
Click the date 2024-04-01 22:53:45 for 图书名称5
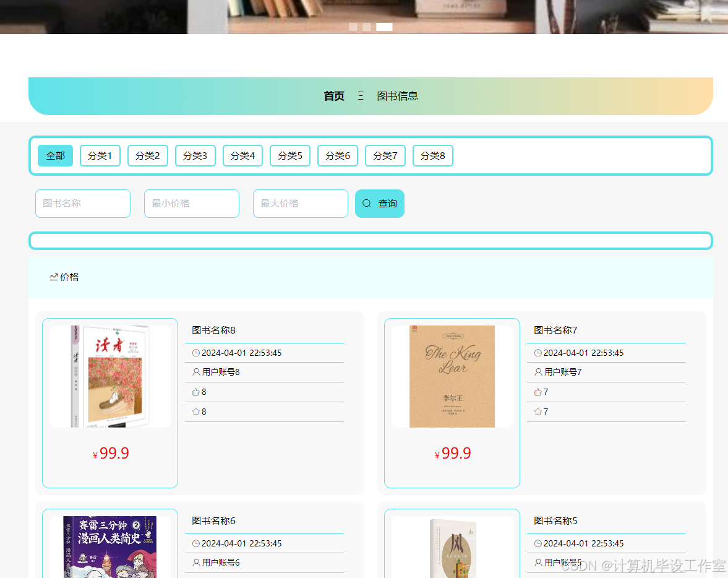click(x=584, y=543)
